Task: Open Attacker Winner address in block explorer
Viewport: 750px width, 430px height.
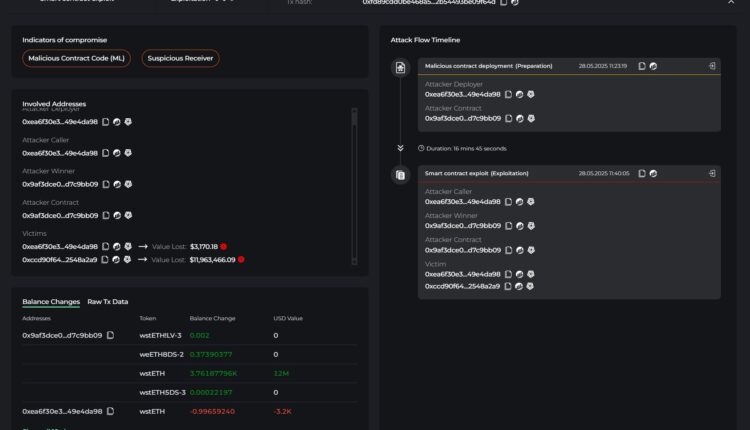Action: (117, 184)
